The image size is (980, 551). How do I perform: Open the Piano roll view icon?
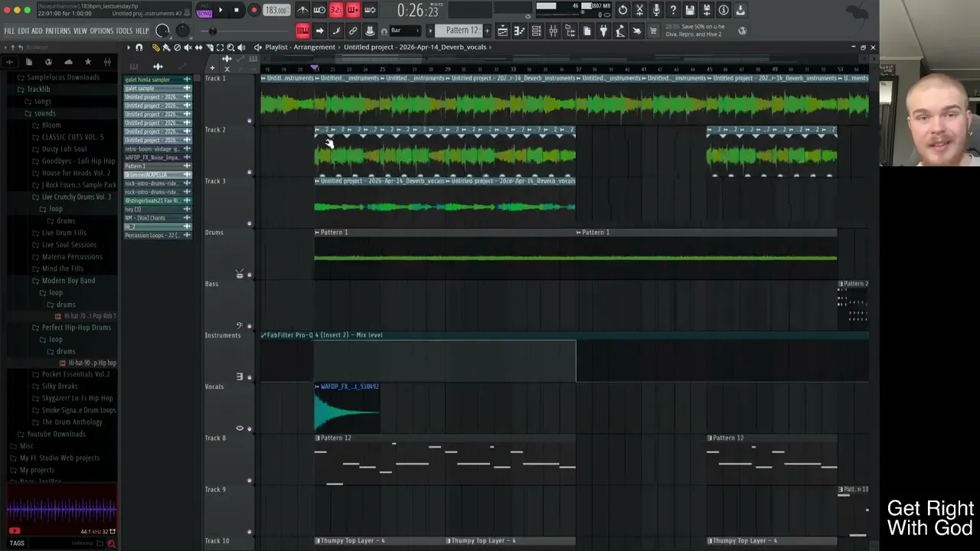pyautogui.click(x=519, y=31)
